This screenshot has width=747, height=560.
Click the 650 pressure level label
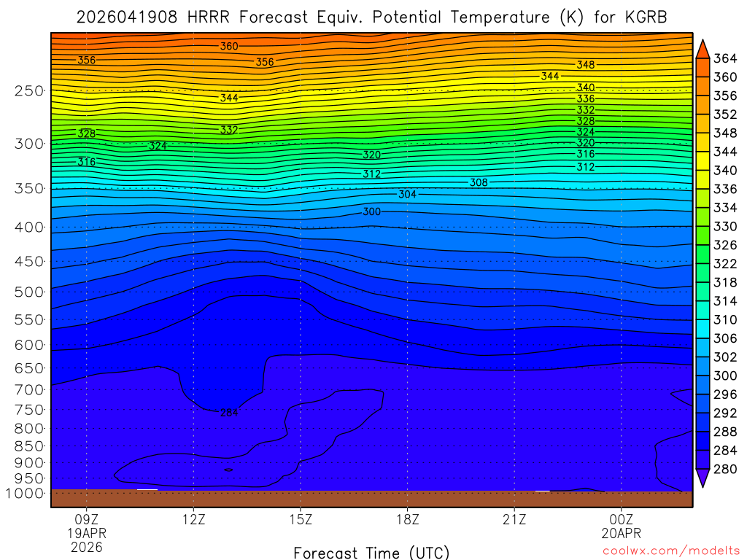(29, 368)
